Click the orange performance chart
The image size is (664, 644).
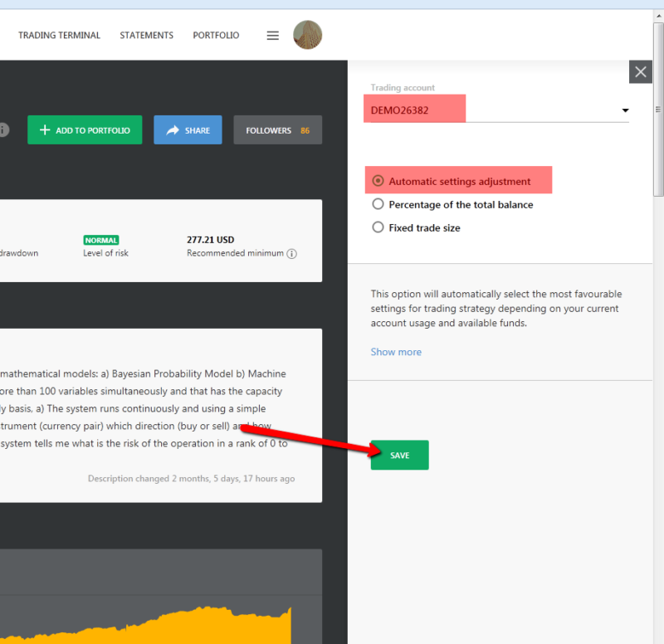click(146, 626)
